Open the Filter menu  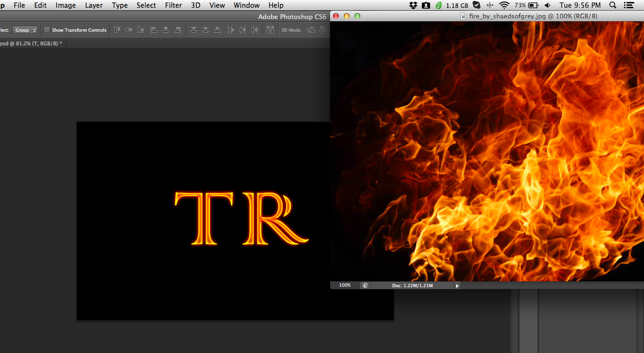point(173,5)
